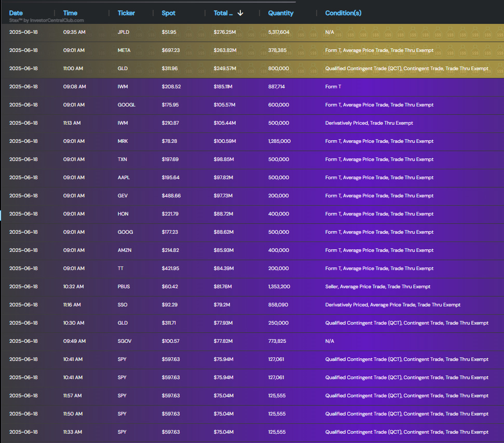Click the 09:49 AM time cell
Image resolution: width=504 pixels, height=443 pixels.
[x=74, y=341]
